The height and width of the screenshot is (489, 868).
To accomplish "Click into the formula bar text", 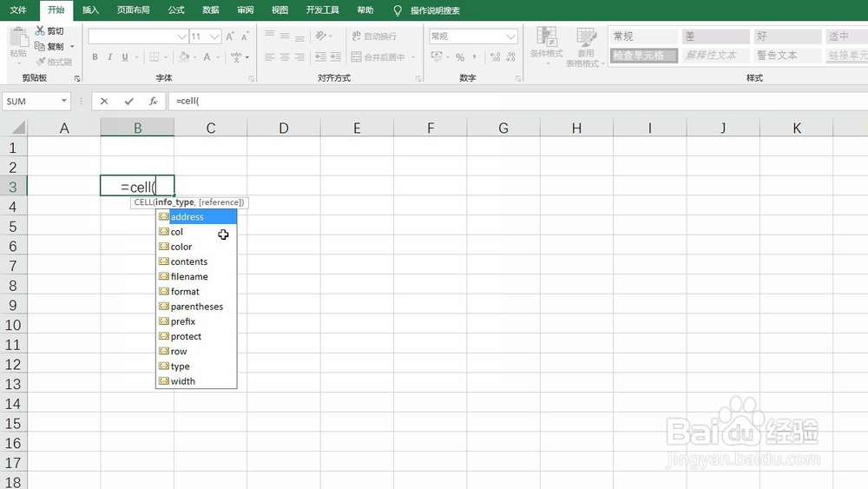I will (x=187, y=101).
